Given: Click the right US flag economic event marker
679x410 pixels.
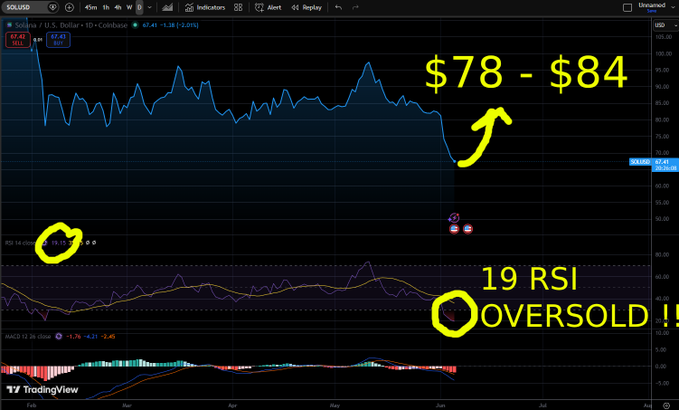Looking at the screenshot, I should pos(468,229).
